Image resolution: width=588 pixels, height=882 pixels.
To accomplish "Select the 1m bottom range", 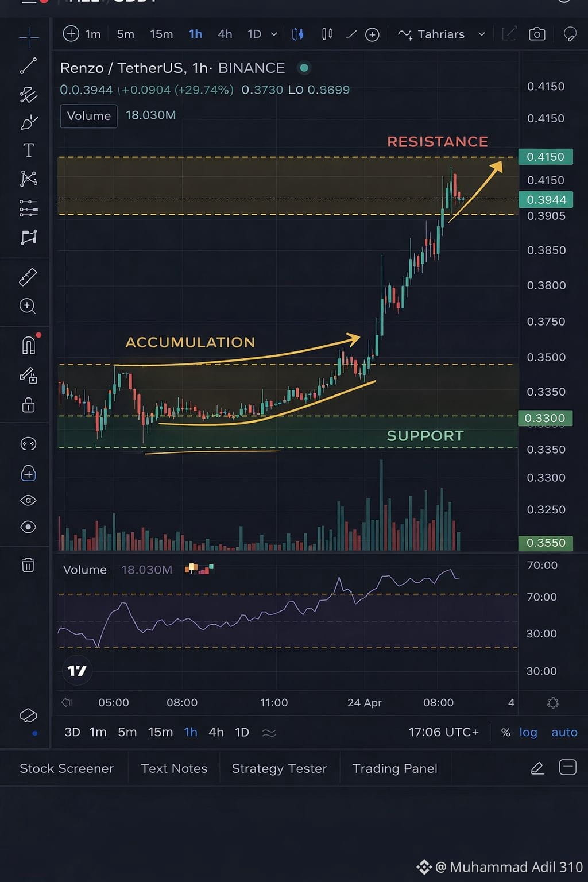I will point(98,732).
